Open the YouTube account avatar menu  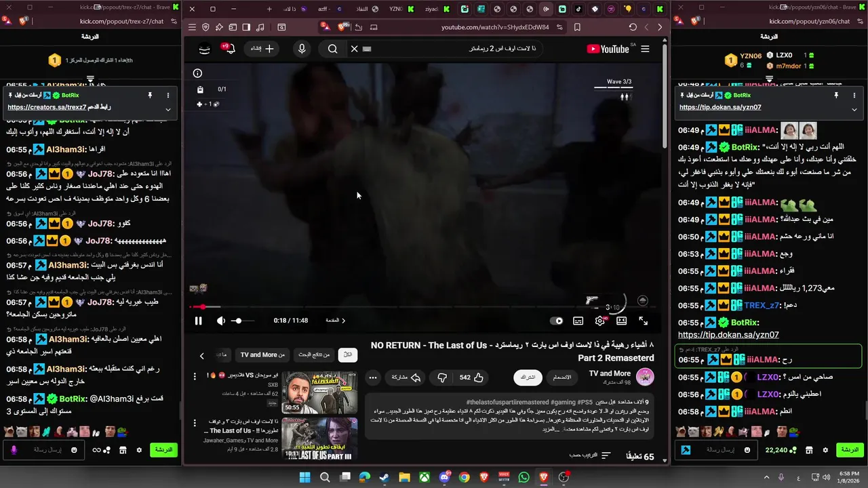(204, 49)
